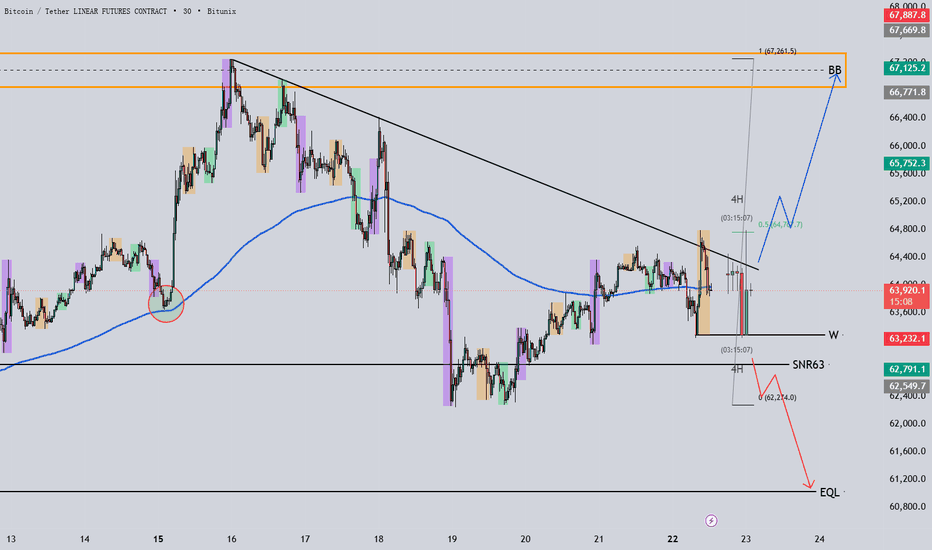Image resolution: width=932 pixels, height=550 pixels.
Task: Click the lightning event marker icon
Action: click(711, 521)
